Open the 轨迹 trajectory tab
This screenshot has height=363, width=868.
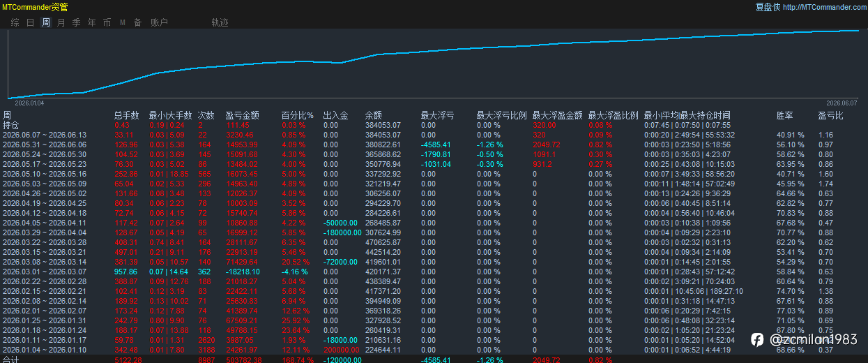pos(220,22)
